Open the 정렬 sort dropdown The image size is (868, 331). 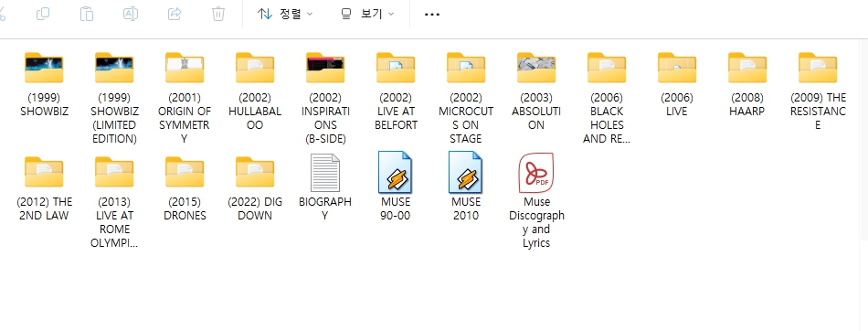285,14
